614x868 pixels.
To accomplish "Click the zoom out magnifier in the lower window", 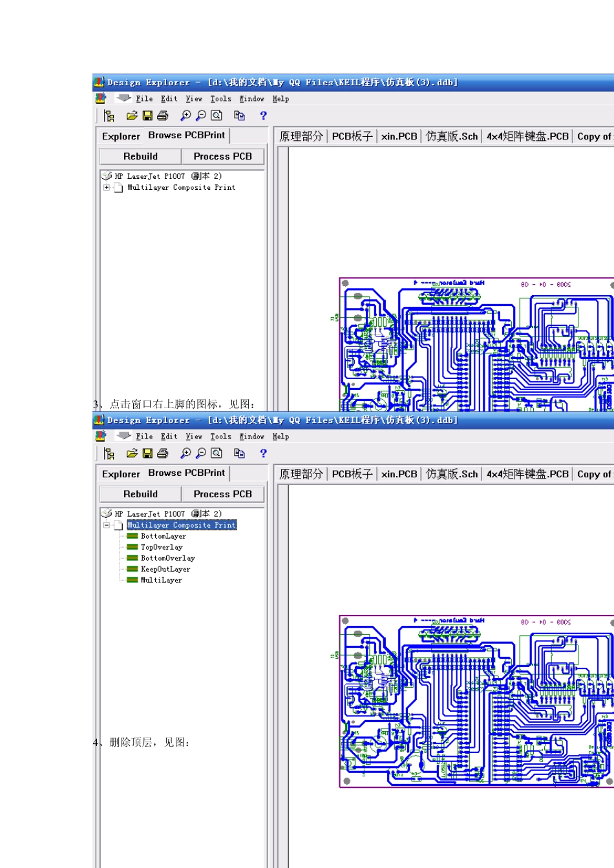I will [x=201, y=453].
